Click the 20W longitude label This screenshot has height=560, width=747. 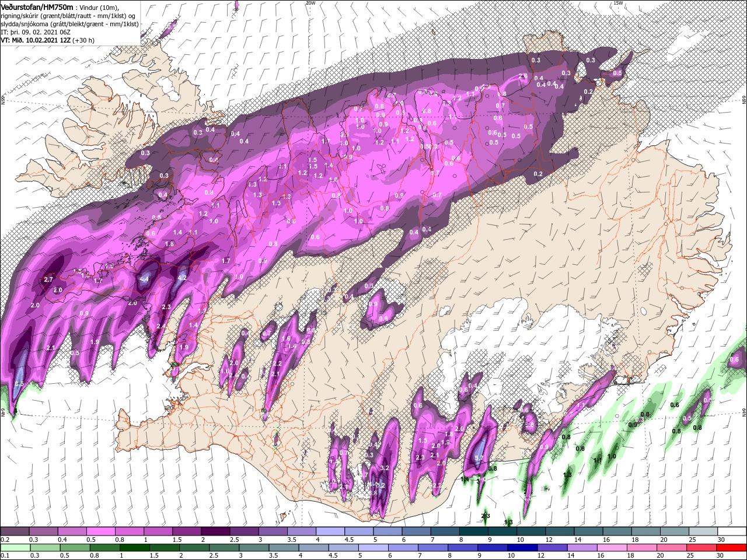310,3
